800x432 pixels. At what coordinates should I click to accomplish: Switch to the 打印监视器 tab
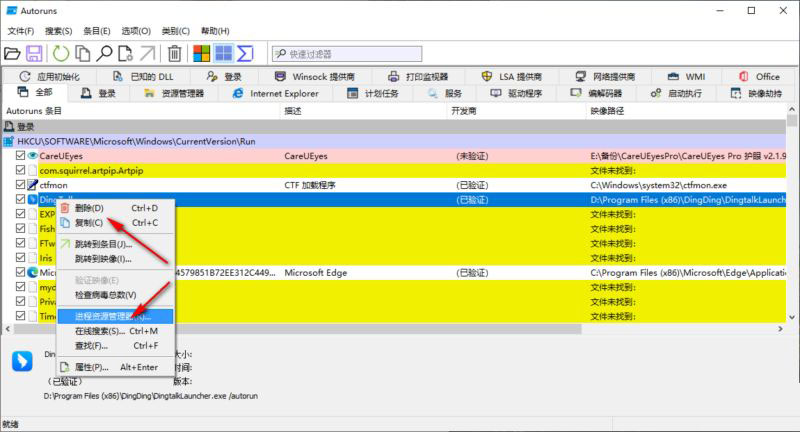click(418, 77)
